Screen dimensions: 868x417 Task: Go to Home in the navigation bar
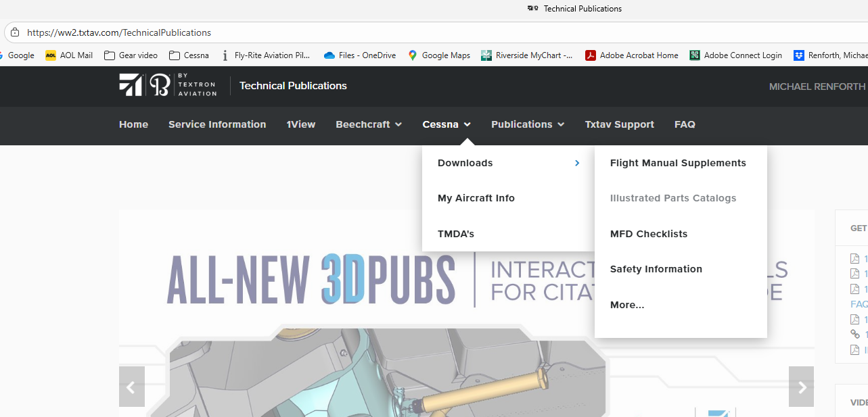tap(133, 124)
